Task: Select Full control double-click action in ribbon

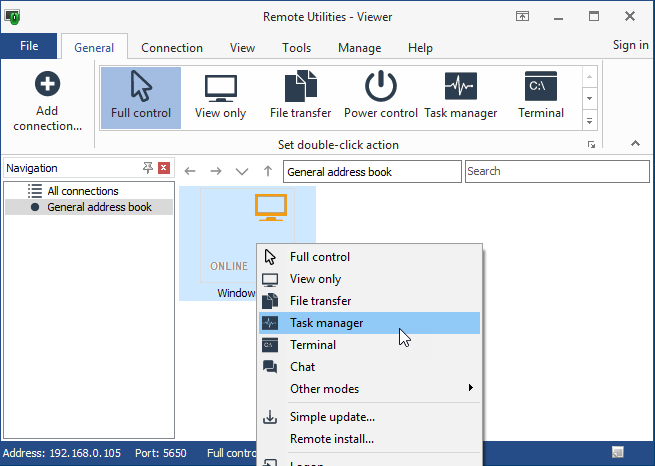Action: click(x=141, y=98)
